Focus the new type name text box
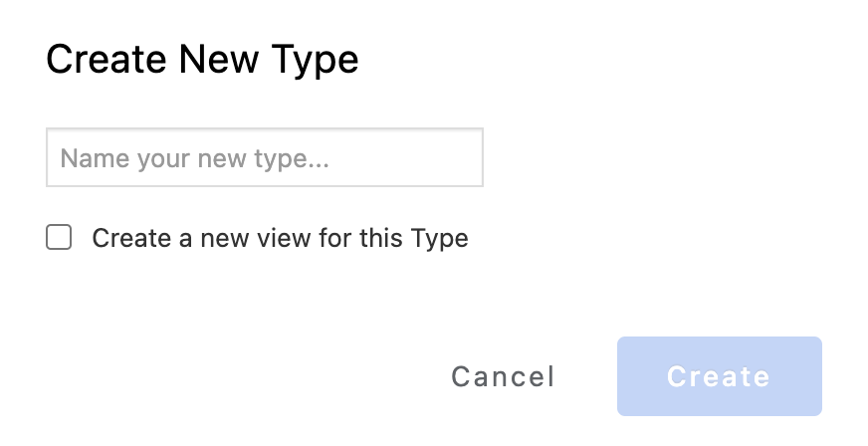 pyautogui.click(x=264, y=157)
